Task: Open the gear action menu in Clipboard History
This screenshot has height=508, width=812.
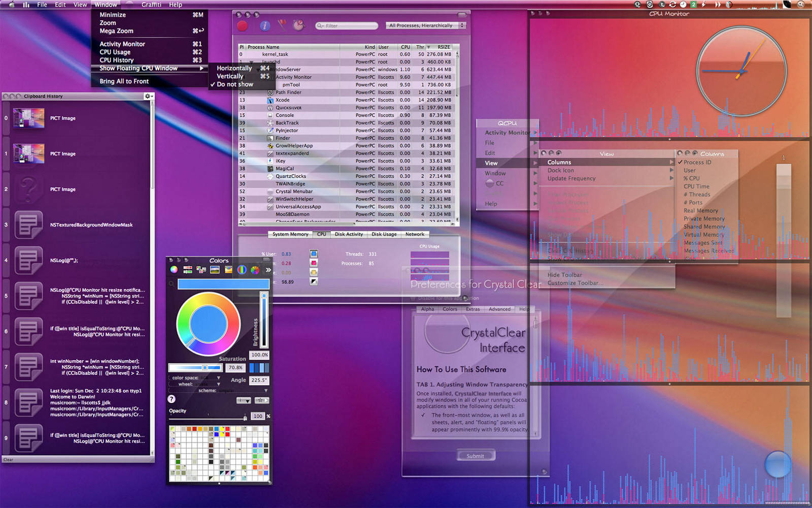Action: click(x=148, y=96)
